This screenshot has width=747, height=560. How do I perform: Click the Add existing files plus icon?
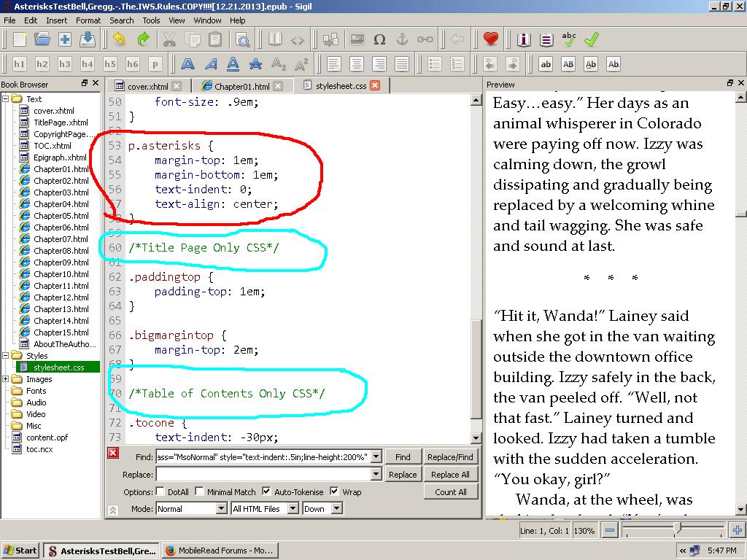(65, 39)
